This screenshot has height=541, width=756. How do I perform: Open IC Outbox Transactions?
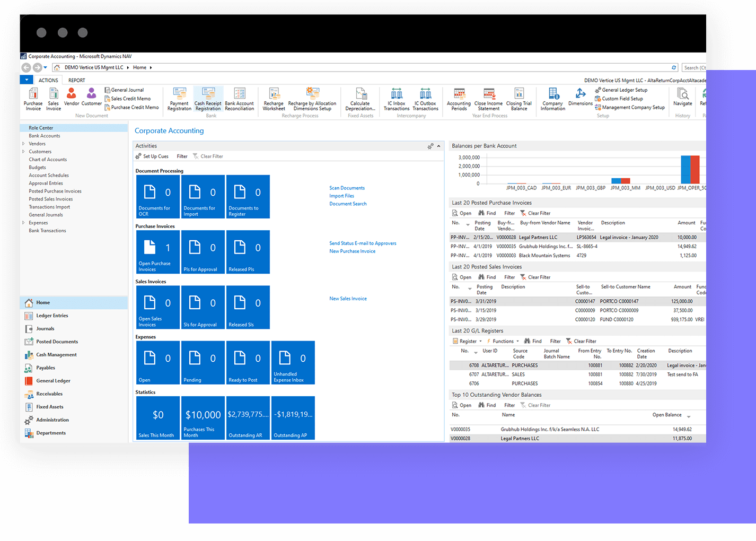[x=425, y=99]
